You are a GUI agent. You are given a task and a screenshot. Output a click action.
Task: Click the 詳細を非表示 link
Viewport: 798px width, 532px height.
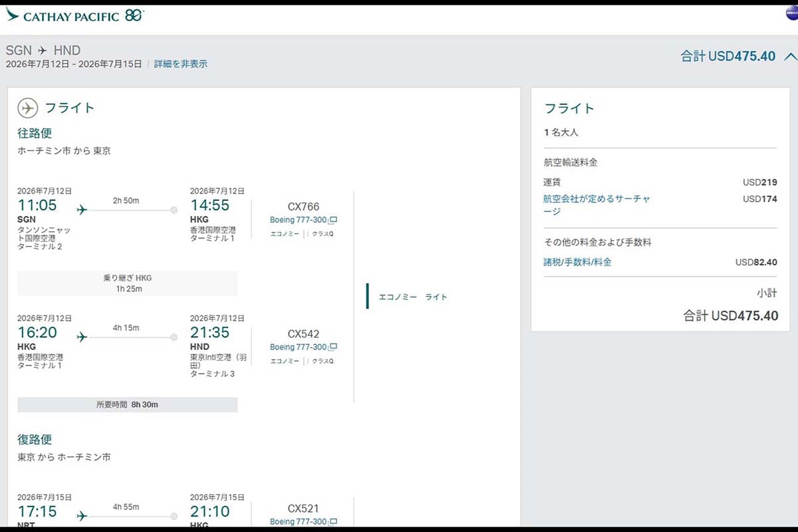pos(181,64)
